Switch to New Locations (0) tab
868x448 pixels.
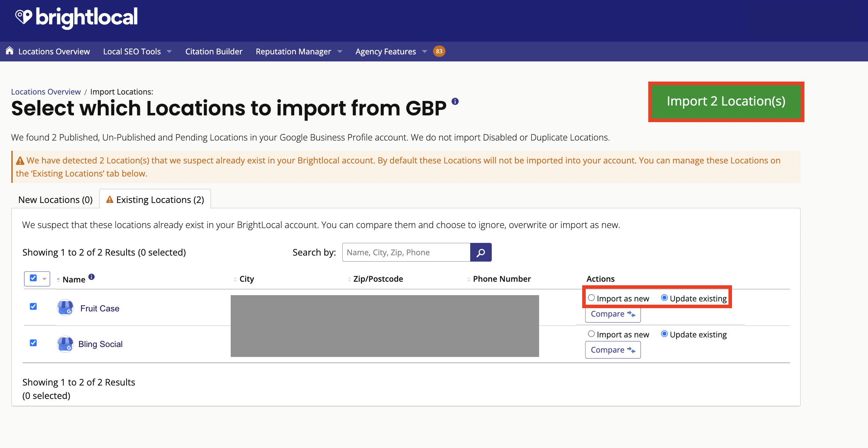click(x=55, y=200)
